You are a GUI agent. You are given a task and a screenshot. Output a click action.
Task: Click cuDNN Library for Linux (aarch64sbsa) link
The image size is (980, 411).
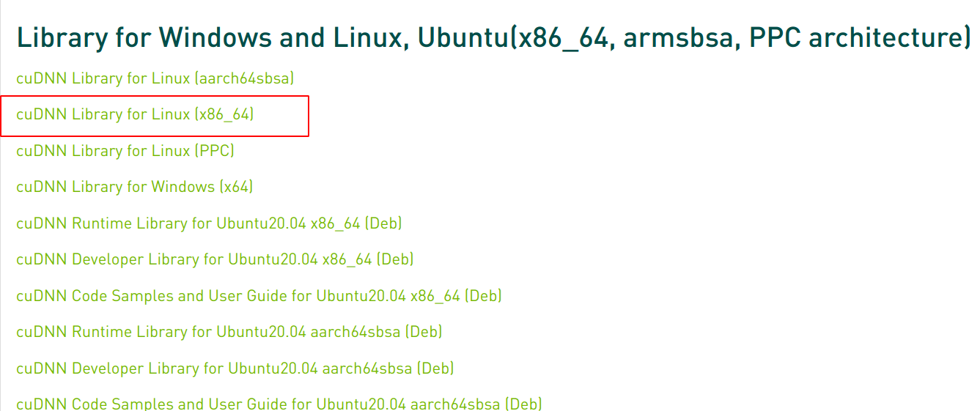click(155, 78)
